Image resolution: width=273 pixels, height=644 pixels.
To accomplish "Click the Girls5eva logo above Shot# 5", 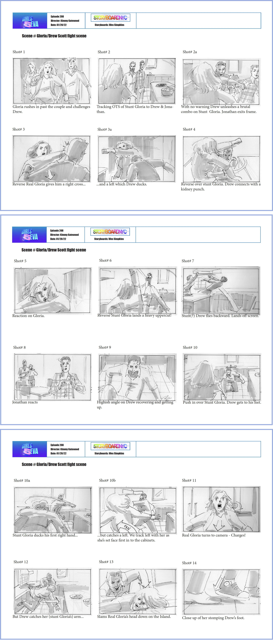I will [x=29, y=235].
